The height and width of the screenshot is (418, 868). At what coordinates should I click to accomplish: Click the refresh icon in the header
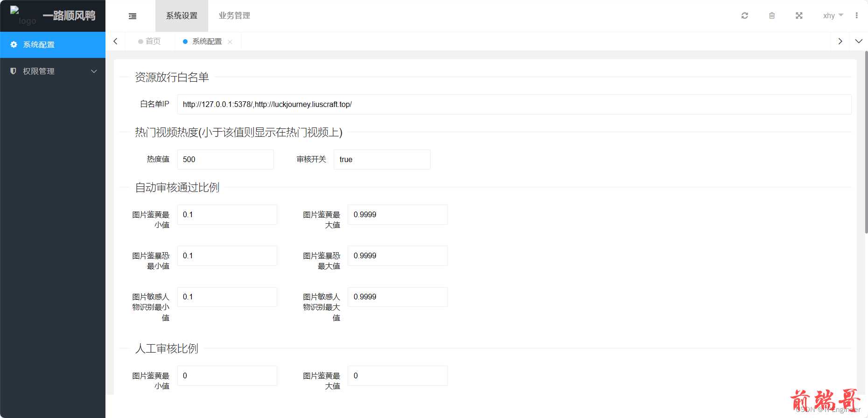point(745,15)
